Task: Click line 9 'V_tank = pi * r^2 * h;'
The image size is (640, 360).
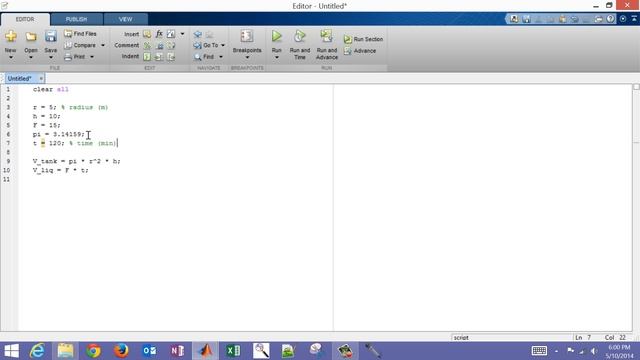Action: (x=76, y=161)
